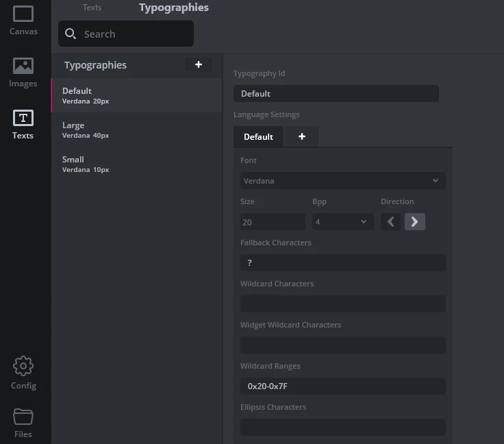Click the Typographies list header

pyautogui.click(x=95, y=65)
